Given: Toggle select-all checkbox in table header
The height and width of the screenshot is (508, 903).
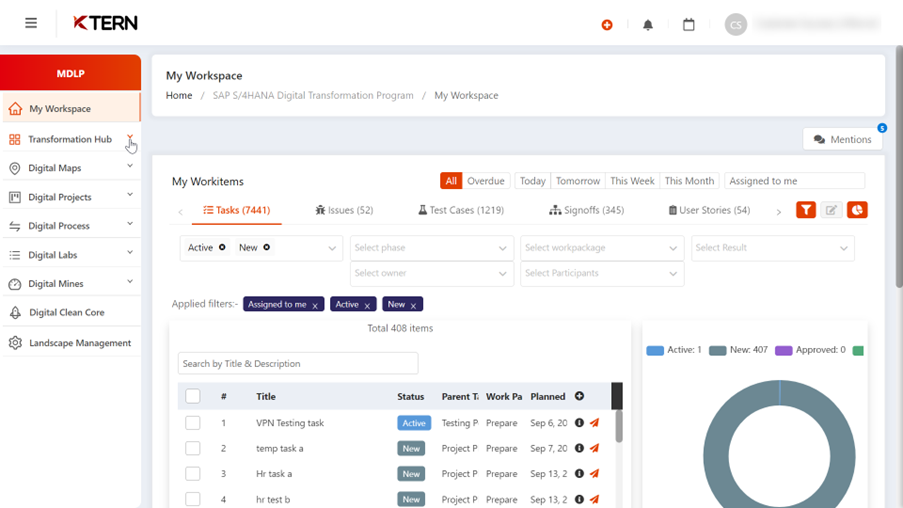Looking at the screenshot, I should [x=193, y=396].
